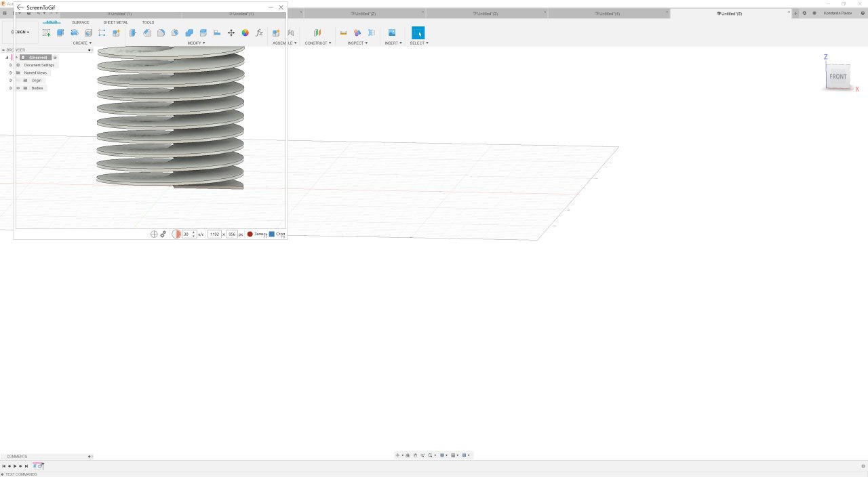Select the Interference tool in Inspect

(357, 33)
